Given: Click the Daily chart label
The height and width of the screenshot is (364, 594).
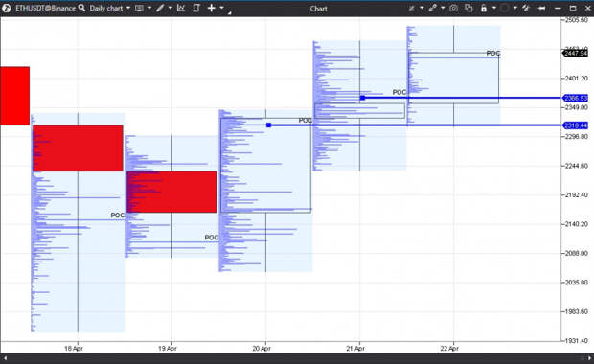Looking at the screenshot, I should point(106,8).
